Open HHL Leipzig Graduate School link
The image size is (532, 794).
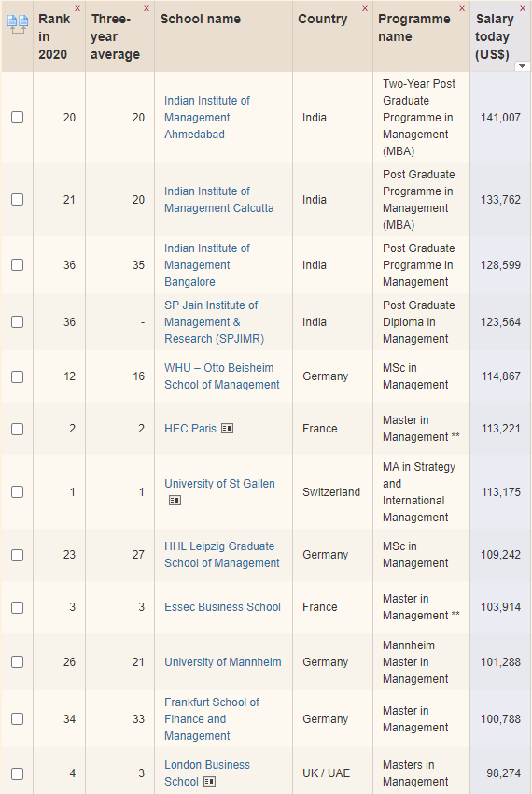click(222, 555)
